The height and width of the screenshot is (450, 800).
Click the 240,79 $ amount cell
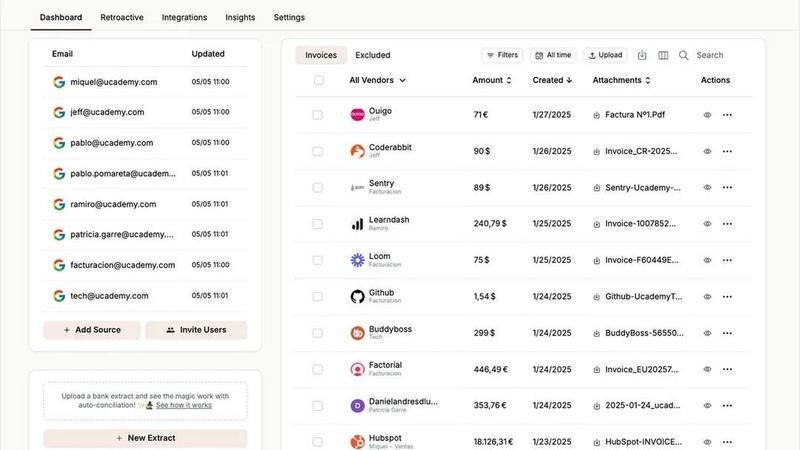pos(490,223)
